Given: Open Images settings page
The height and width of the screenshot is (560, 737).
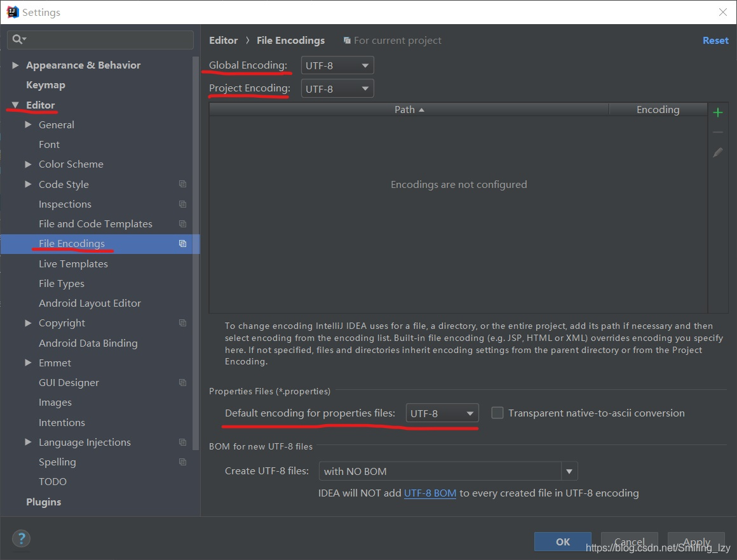Looking at the screenshot, I should (55, 403).
